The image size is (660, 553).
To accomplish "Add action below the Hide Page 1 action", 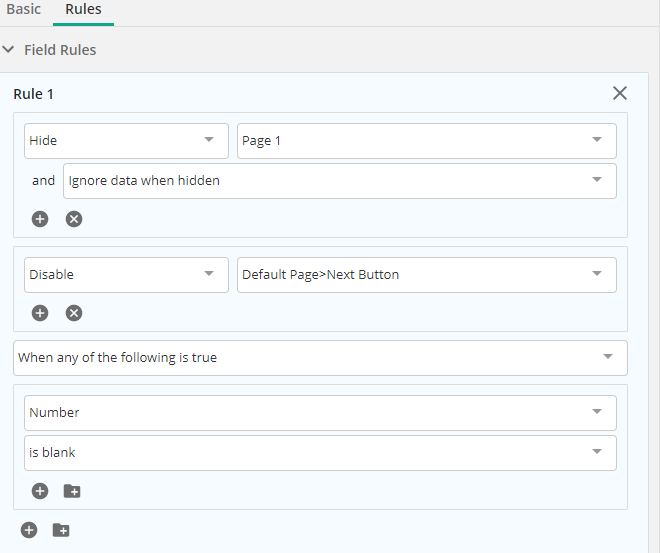I will (x=40, y=219).
